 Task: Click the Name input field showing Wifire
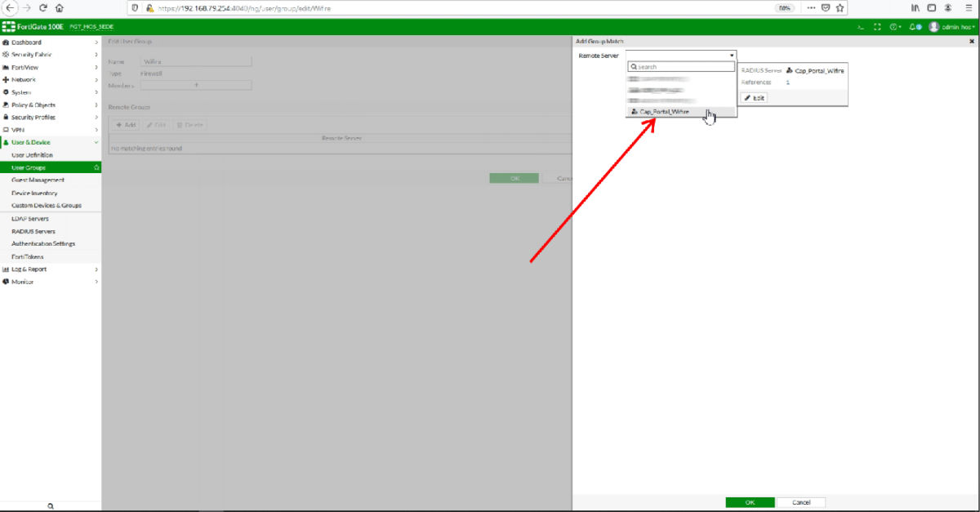click(x=196, y=60)
